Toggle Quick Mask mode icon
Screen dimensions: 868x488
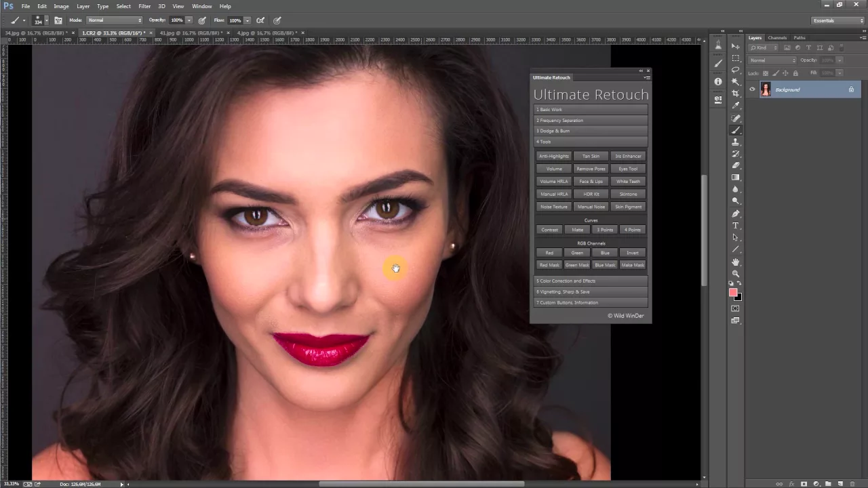click(736, 308)
